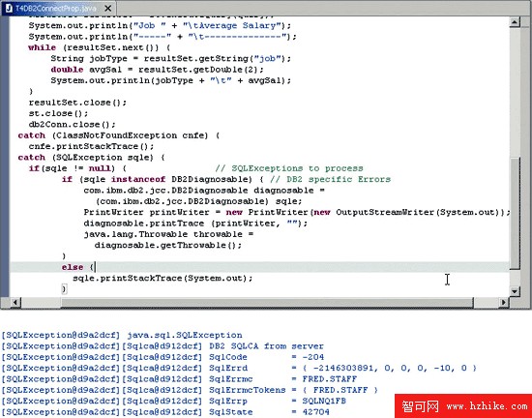The height and width of the screenshot is (418, 532).
Task: Click the 'db2Conn.close();' statement
Action: [x=72, y=124]
